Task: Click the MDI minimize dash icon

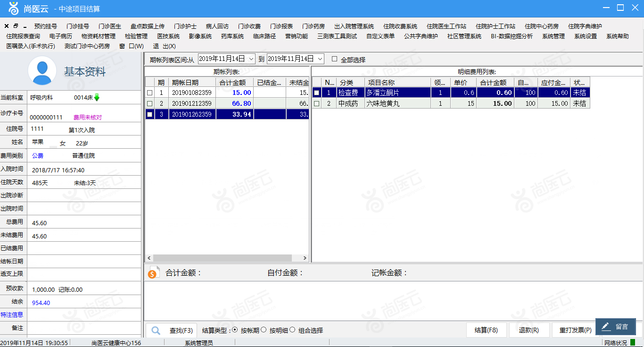Action: tap(25, 27)
